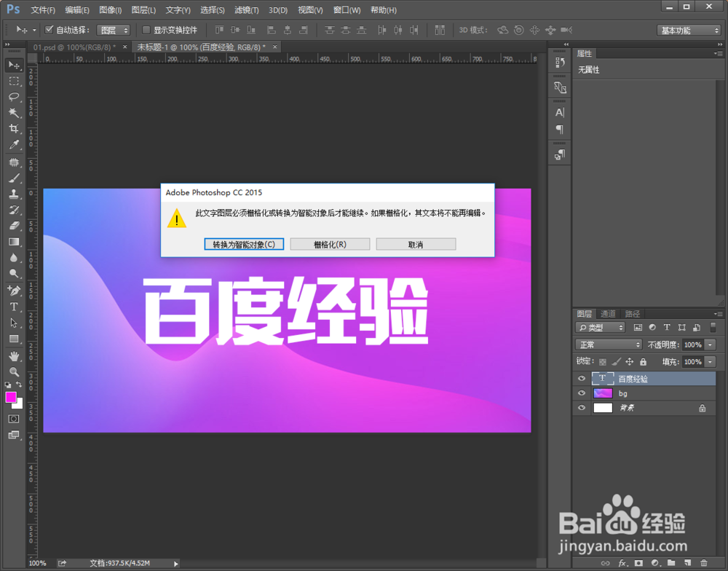Select the Blur tool
This screenshot has height=571, width=728.
point(14,257)
